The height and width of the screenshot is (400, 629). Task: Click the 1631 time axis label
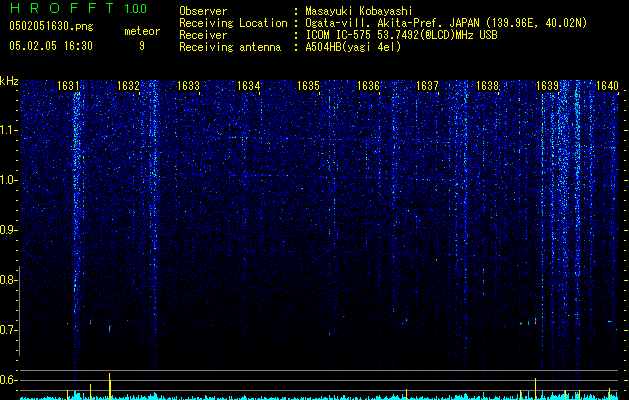[68, 85]
